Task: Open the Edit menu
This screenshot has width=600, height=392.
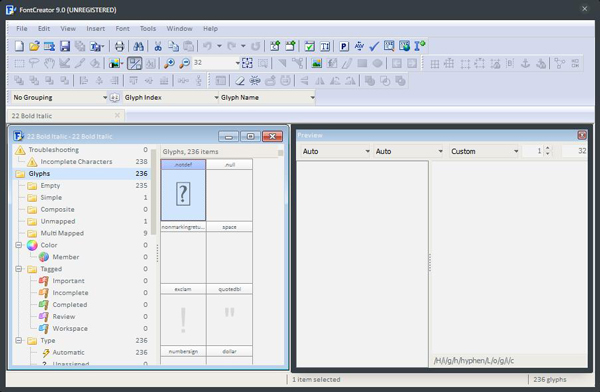Action: pyautogui.click(x=44, y=29)
